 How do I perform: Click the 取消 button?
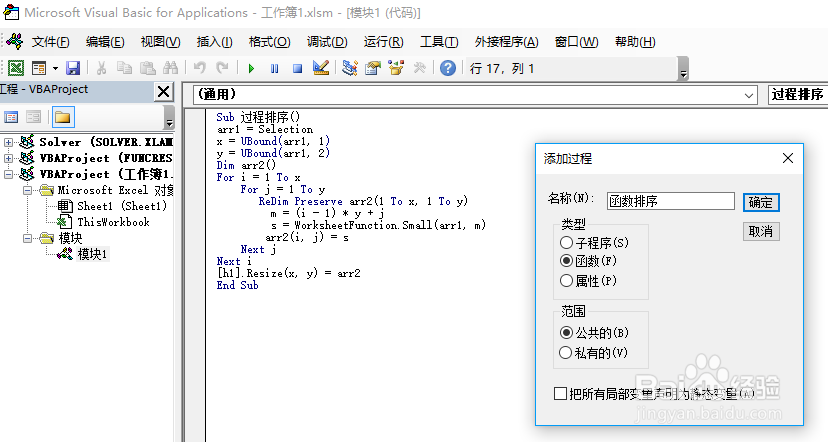click(761, 231)
